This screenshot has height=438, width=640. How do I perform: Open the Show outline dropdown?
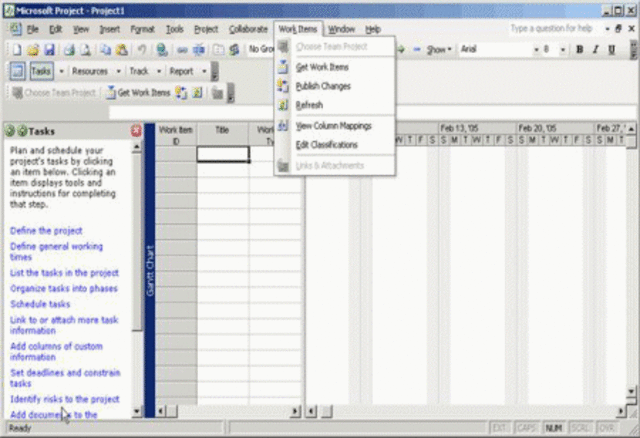click(x=439, y=49)
